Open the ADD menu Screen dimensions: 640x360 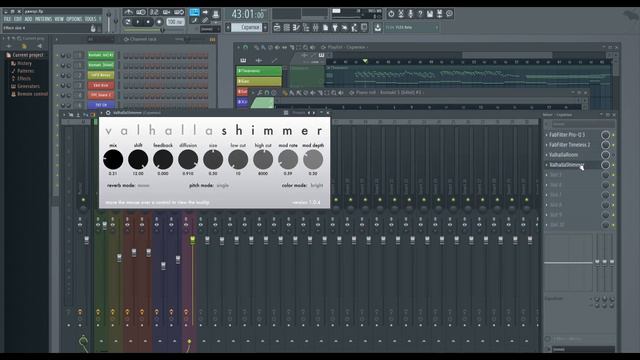28,19
